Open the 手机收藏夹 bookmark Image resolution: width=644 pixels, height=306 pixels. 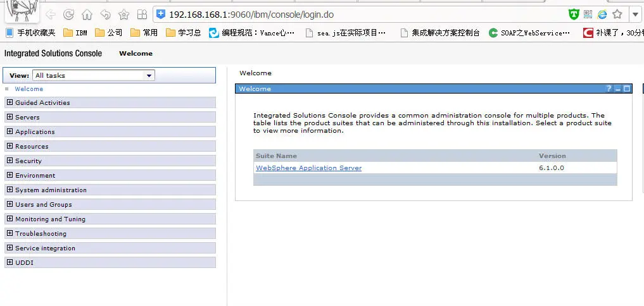click(31, 33)
